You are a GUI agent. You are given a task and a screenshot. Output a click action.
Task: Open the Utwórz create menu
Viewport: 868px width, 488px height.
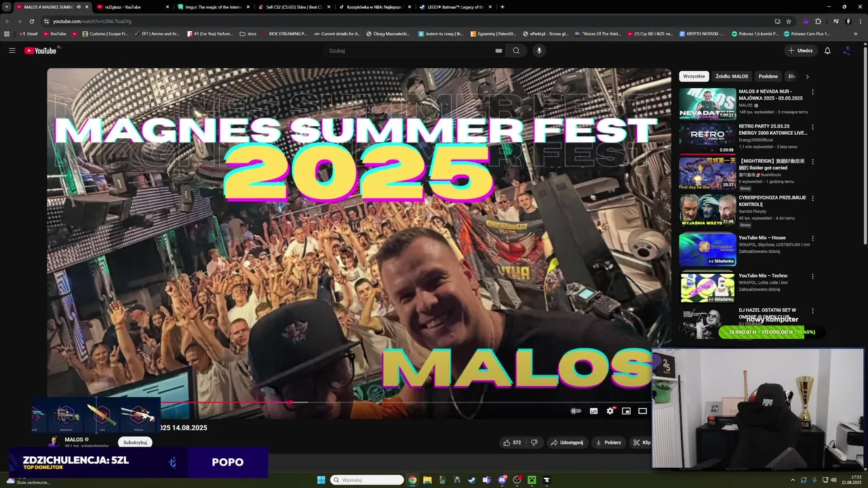tap(800, 51)
